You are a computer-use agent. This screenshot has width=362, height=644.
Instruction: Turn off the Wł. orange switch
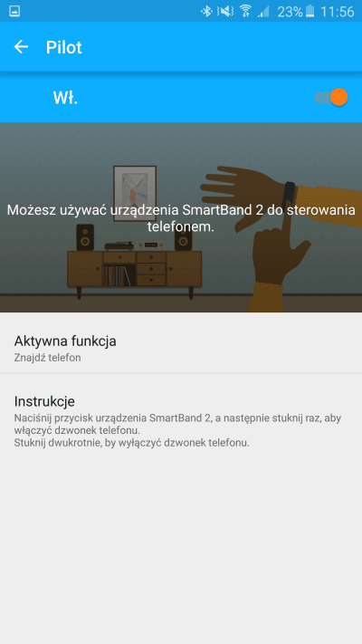(331, 97)
